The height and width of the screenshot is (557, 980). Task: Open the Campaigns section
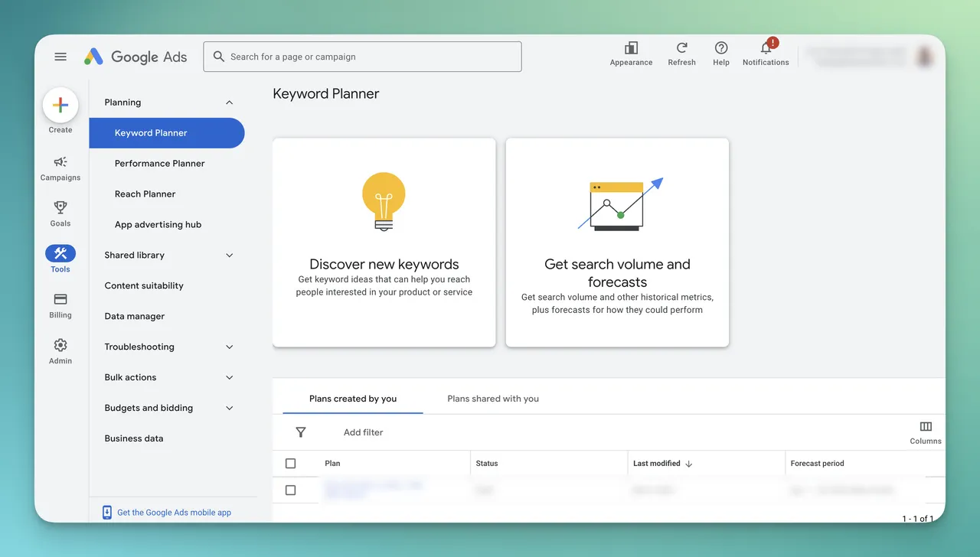click(60, 168)
